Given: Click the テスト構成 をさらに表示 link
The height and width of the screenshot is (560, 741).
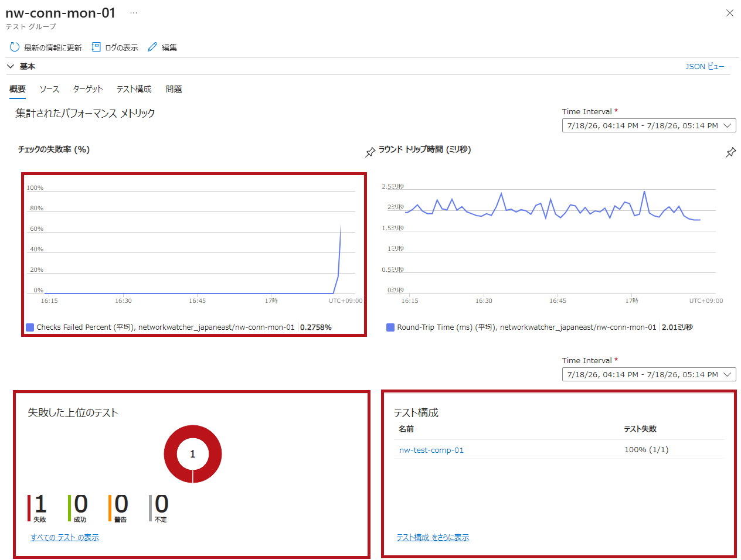Looking at the screenshot, I should [433, 537].
